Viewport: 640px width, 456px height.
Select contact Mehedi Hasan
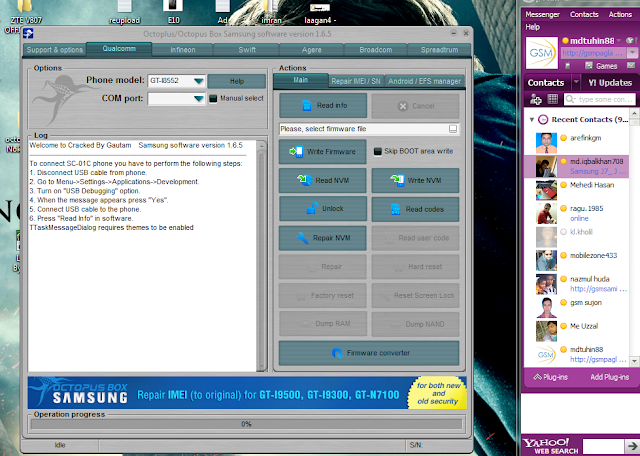point(576,189)
